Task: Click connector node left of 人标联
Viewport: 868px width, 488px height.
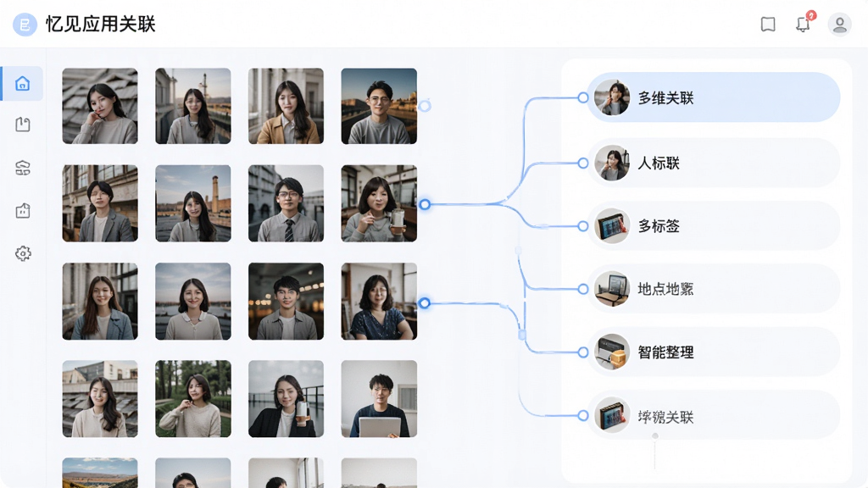Action: (x=583, y=163)
